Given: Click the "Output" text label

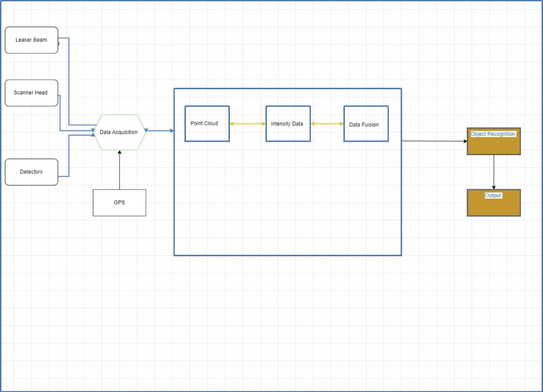Looking at the screenshot, I should click(493, 195).
